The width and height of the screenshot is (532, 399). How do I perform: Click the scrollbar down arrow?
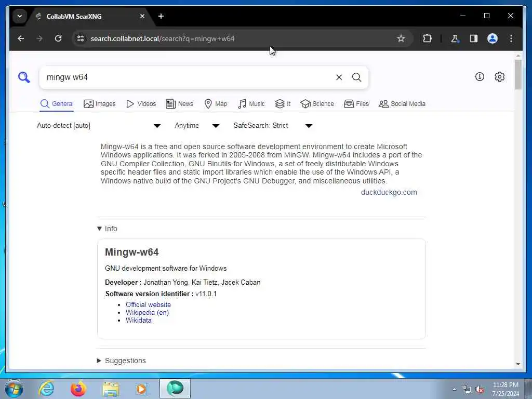[518, 364]
